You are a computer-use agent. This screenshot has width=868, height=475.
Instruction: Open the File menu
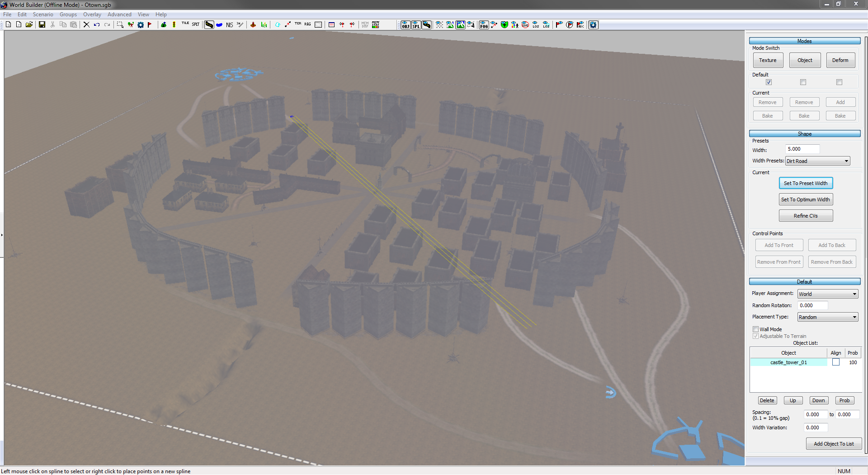7,14
